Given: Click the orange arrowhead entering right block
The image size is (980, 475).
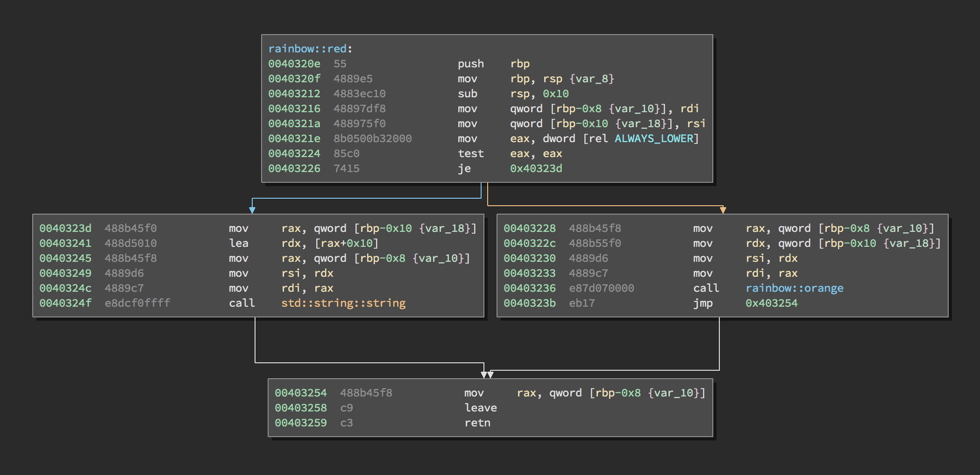Looking at the screenshot, I should tap(723, 210).
